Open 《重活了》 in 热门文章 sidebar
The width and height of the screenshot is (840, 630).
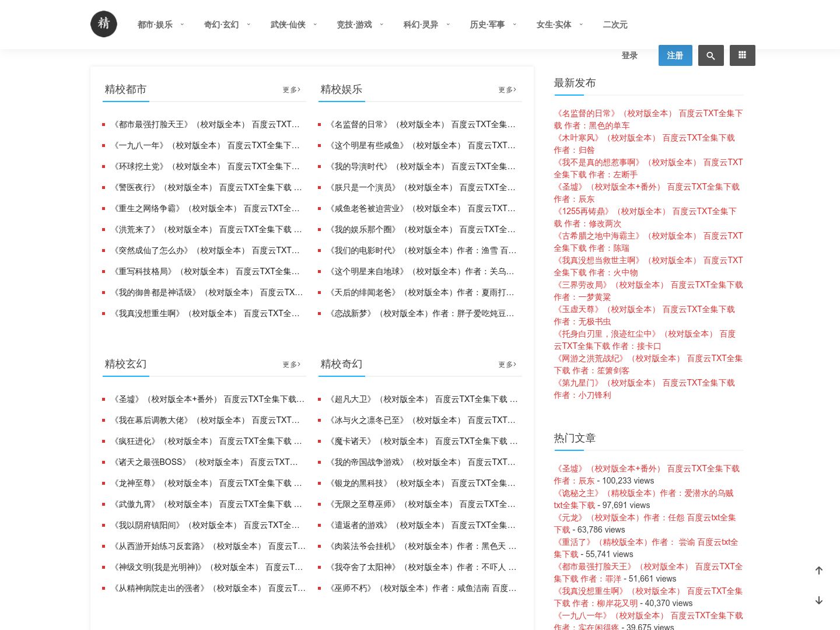point(646,548)
